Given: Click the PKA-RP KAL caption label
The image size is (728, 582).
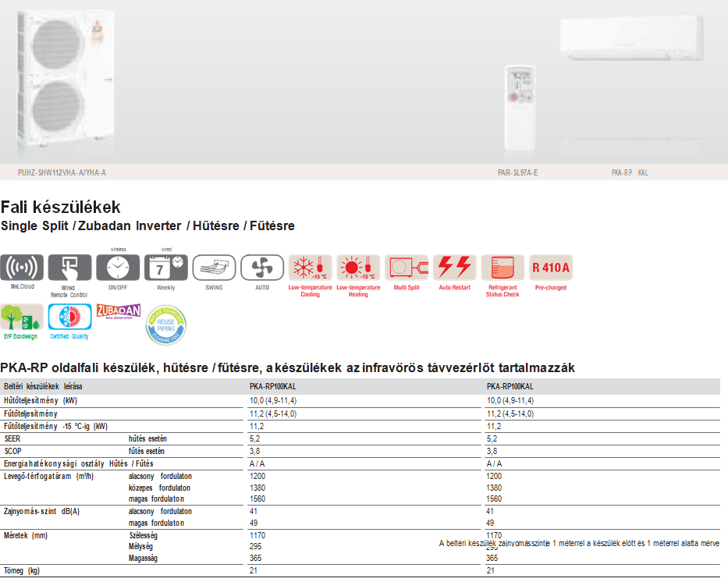Looking at the screenshot, I should point(630,172).
